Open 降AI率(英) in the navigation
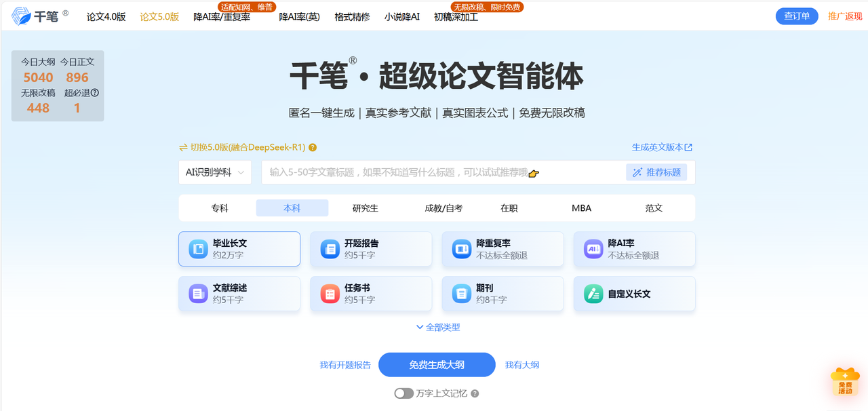 (x=300, y=17)
